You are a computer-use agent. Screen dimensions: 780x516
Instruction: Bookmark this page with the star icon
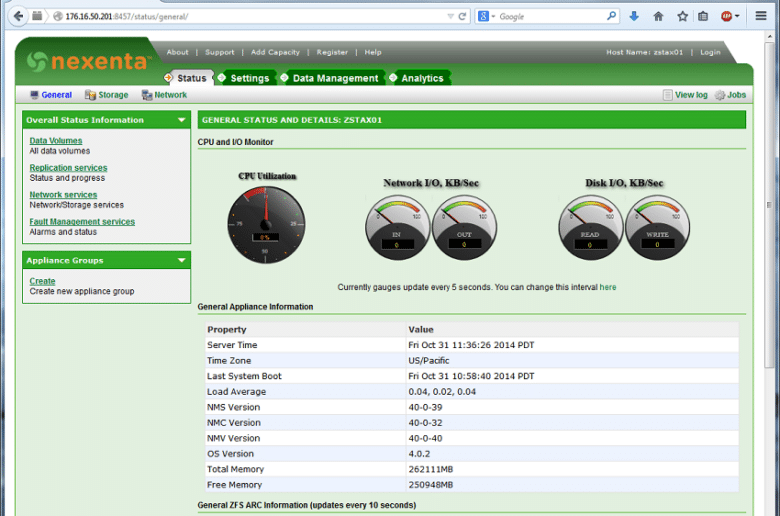click(682, 16)
